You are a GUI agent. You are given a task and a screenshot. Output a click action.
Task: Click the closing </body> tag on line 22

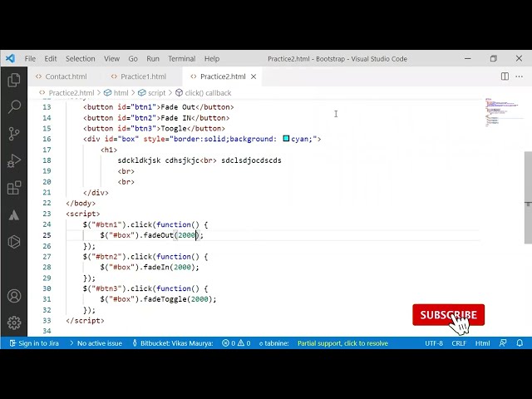pos(81,203)
